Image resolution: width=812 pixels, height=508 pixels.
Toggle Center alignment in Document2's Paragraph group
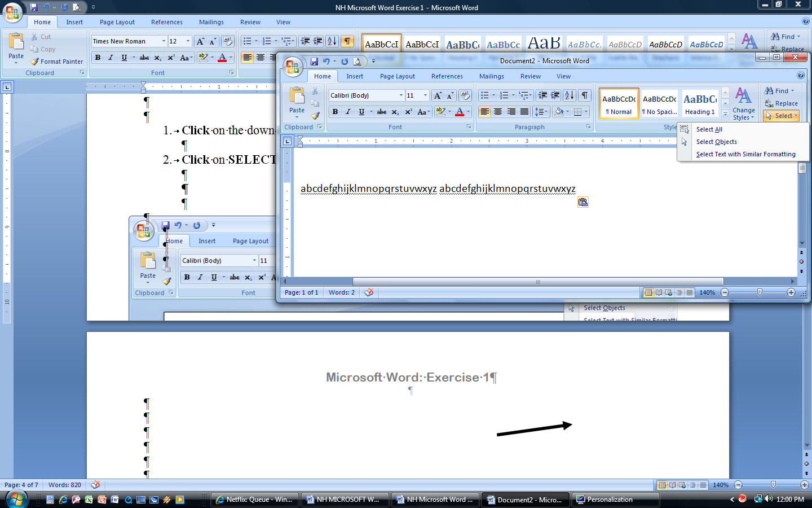click(498, 112)
